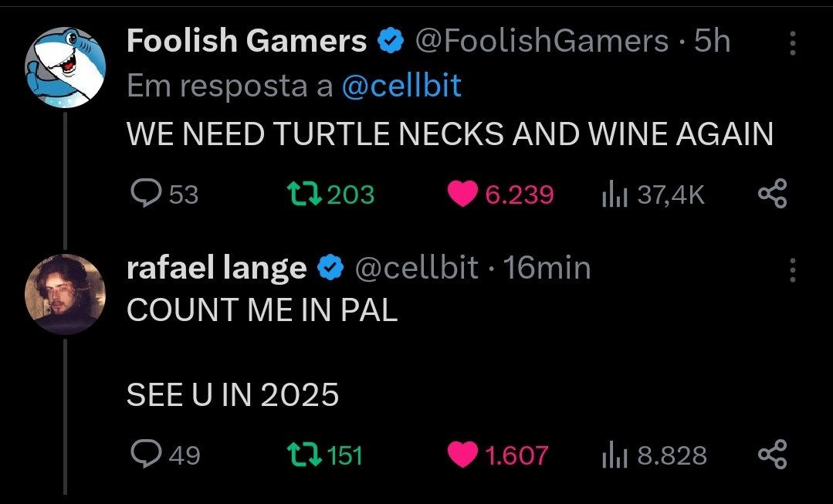Like the Foolish Gamers tweet with 6.239 likes

[x=500, y=194]
